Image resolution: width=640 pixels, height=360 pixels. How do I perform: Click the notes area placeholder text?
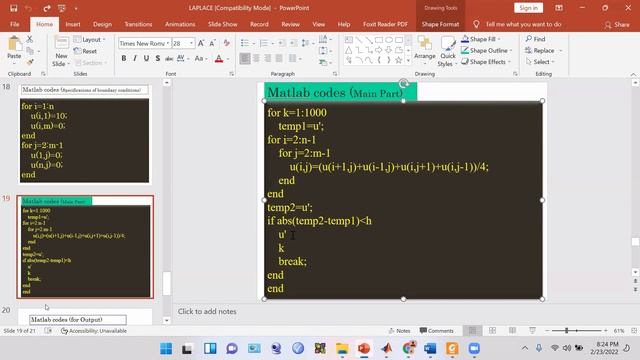[x=207, y=311]
